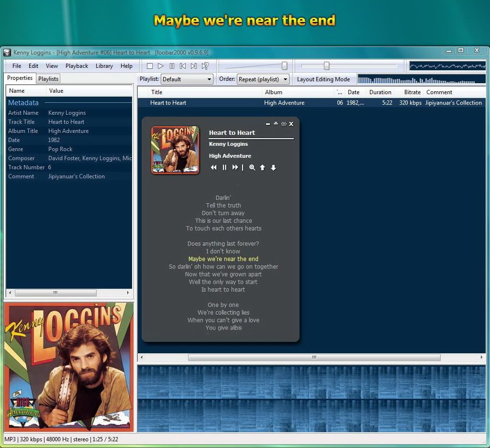Click the second bar icon on lyrics panel
The width and height of the screenshot is (490, 448).
coord(276,124)
